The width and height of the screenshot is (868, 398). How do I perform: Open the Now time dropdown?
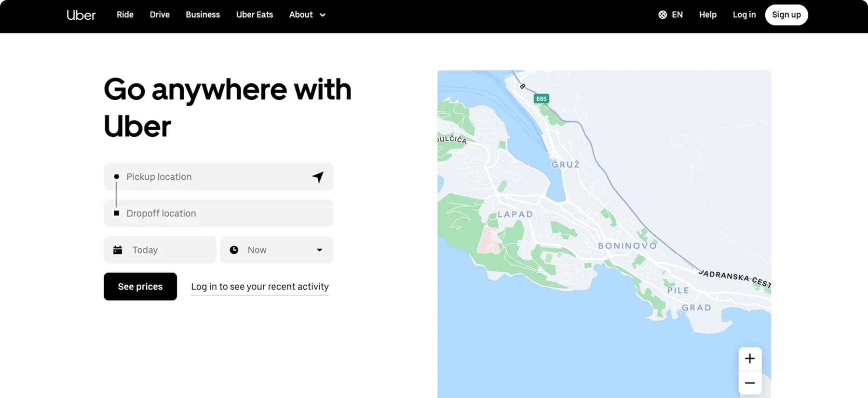[276, 250]
